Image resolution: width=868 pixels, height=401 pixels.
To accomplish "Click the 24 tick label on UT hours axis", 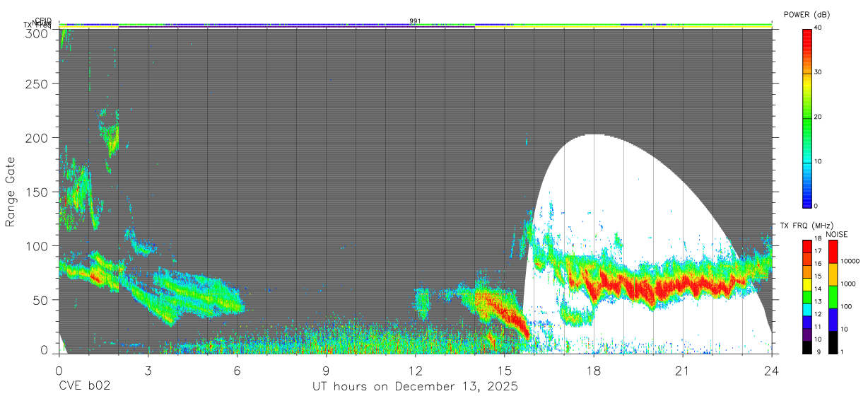I will (772, 370).
